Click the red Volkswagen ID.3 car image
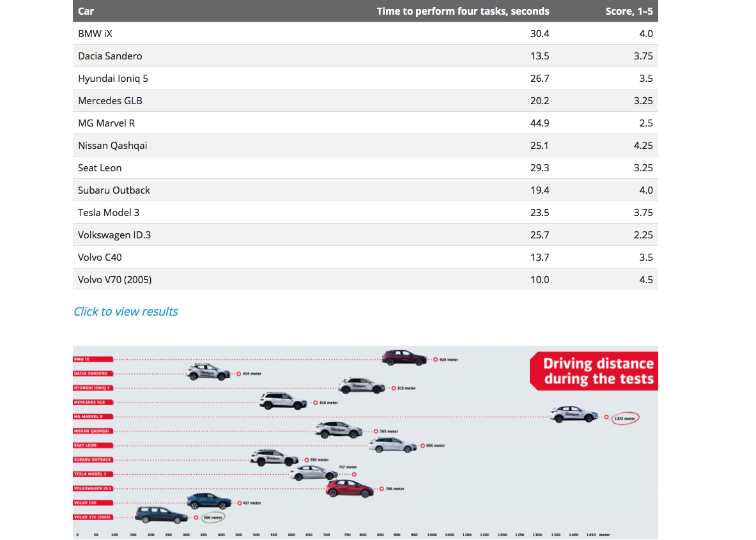This screenshot has width=756, height=540. (x=350, y=489)
